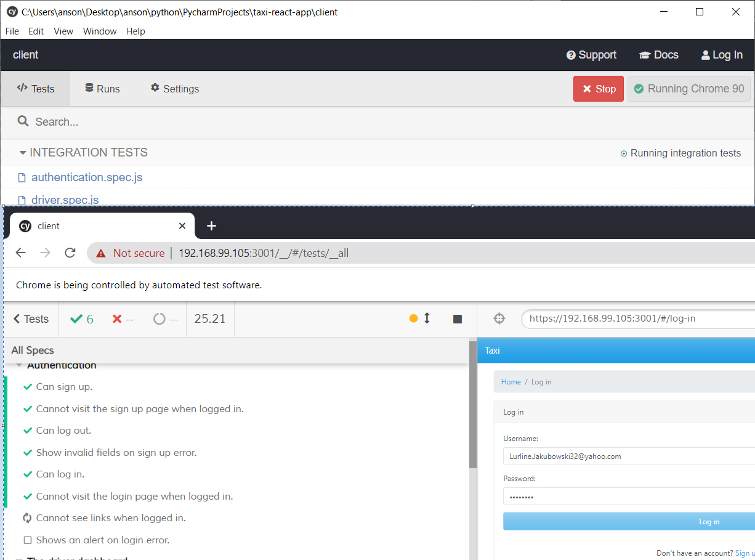The height and width of the screenshot is (560, 755).
Task: Click inside the Username input field
Action: click(x=616, y=457)
